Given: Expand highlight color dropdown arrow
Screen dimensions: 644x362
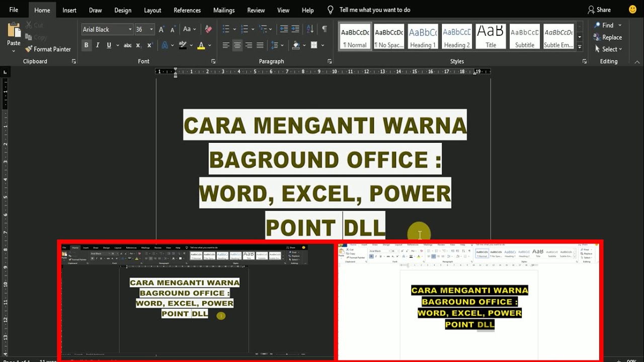Looking at the screenshot, I should click(191, 45).
